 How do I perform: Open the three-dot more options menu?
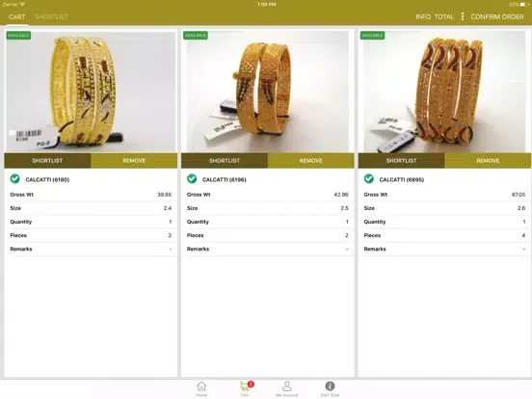(x=462, y=16)
